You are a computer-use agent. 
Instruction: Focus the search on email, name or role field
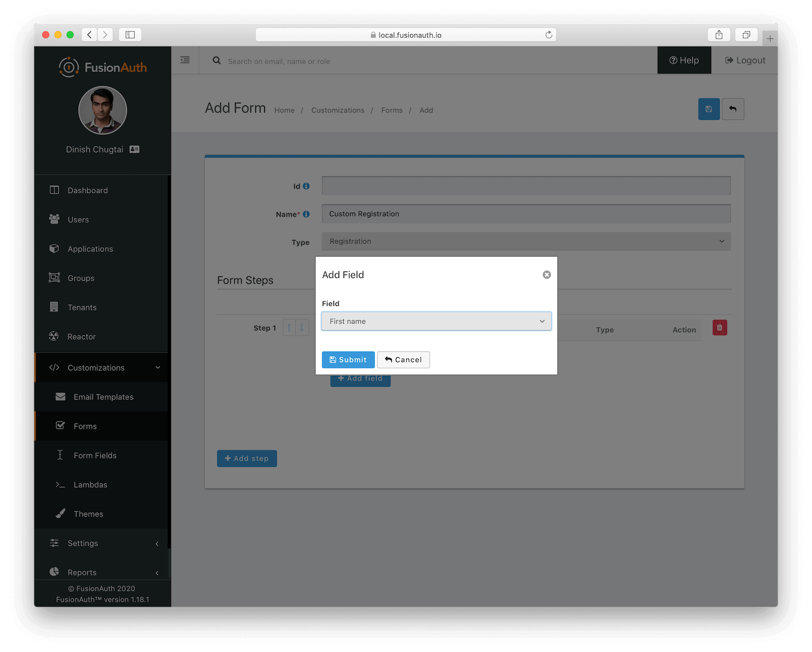click(x=279, y=61)
